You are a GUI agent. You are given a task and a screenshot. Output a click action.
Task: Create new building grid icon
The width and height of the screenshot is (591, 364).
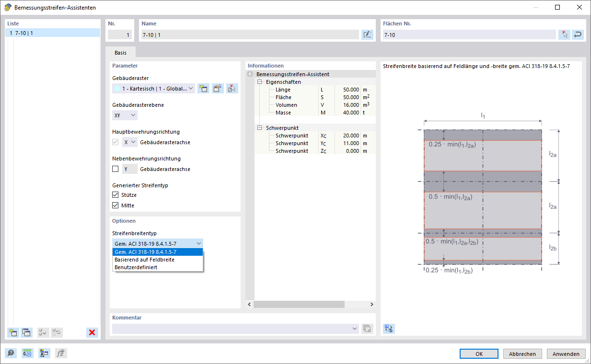204,88
